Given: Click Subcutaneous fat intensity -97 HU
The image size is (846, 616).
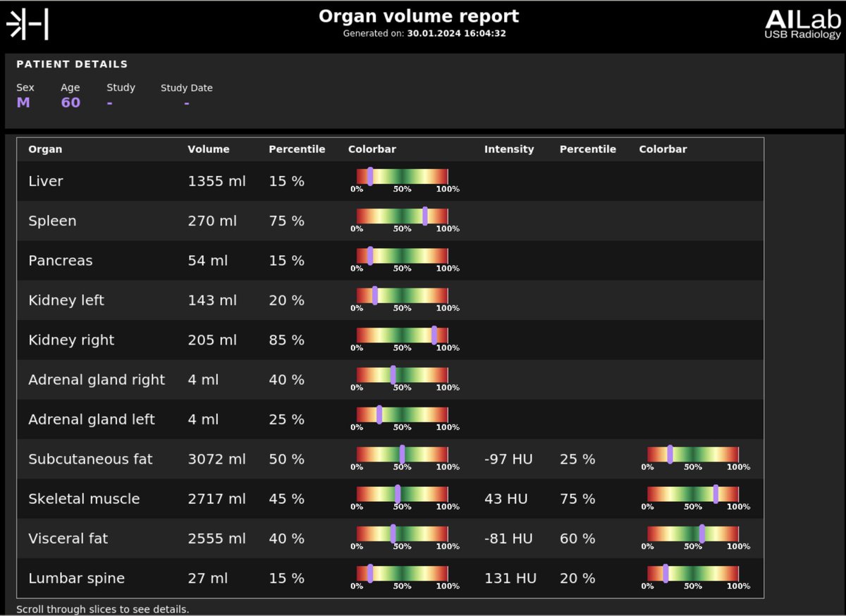Looking at the screenshot, I should 508,459.
